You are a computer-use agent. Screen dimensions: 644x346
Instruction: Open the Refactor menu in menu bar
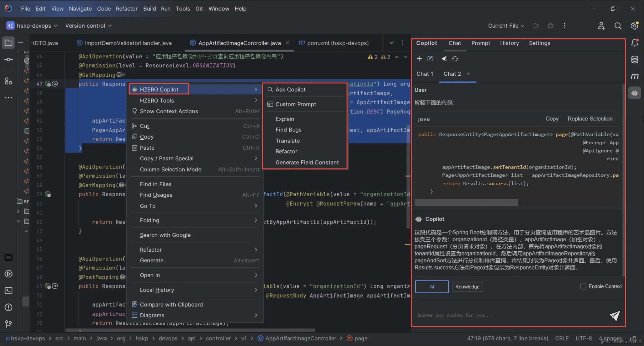(127, 9)
